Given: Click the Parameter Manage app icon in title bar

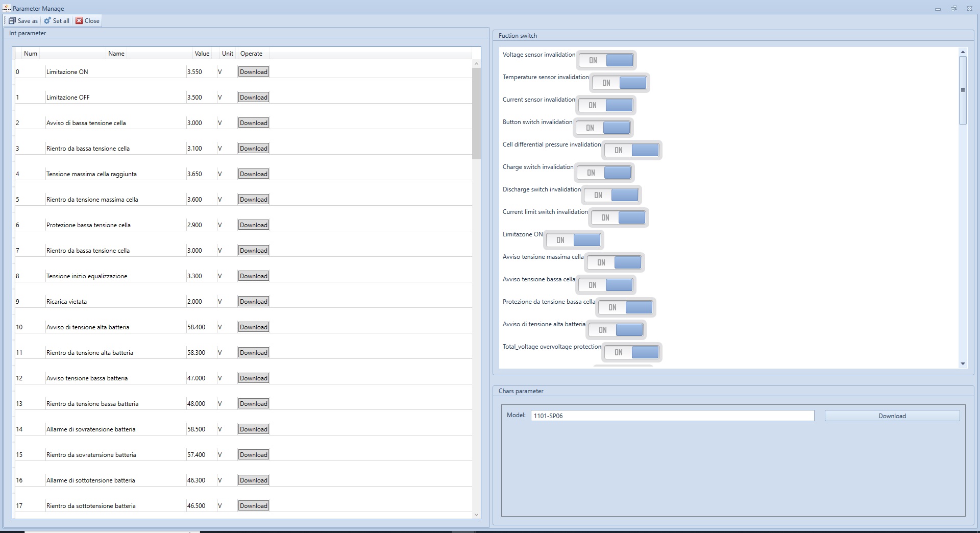Looking at the screenshot, I should (7, 8).
